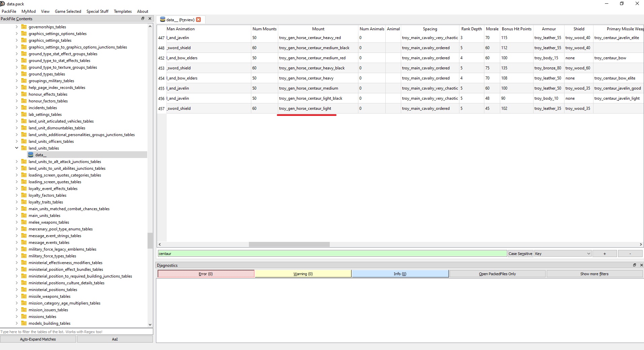This screenshot has width=644, height=350.
Task: Click the database icon on data__ tab
Action: (x=162, y=20)
